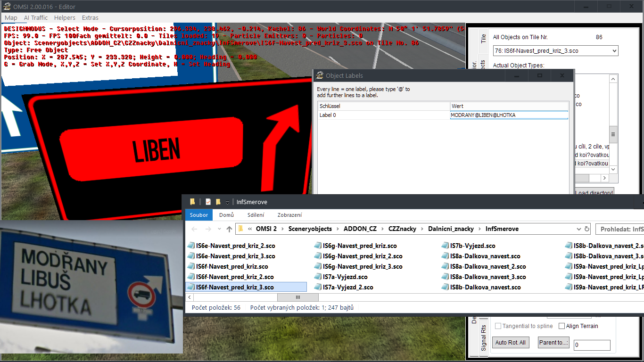Switch to the Zobrazení ribbon tab

pos(289,215)
